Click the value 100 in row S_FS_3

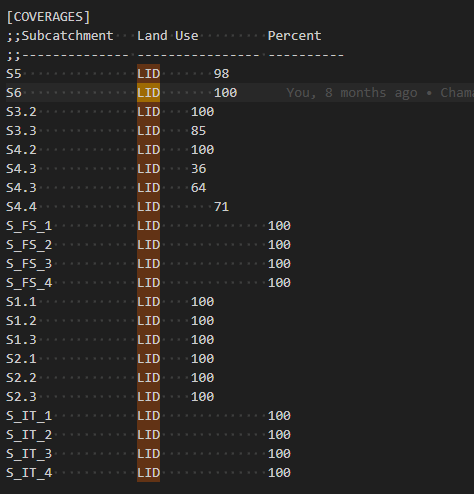coord(279,264)
